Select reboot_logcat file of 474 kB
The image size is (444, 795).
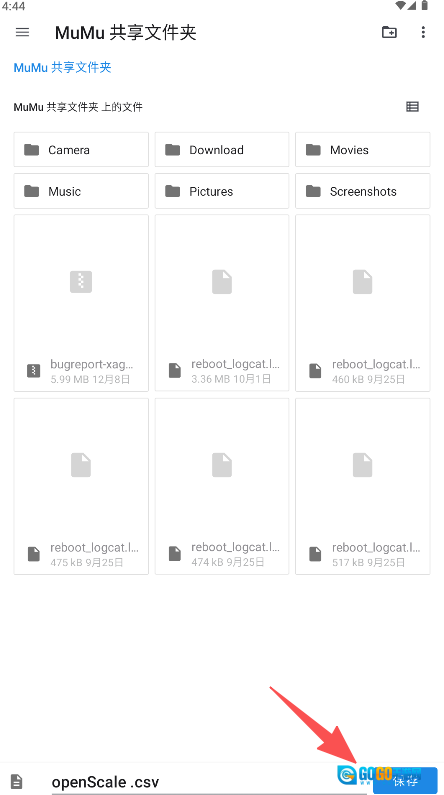pyautogui.click(x=222, y=486)
